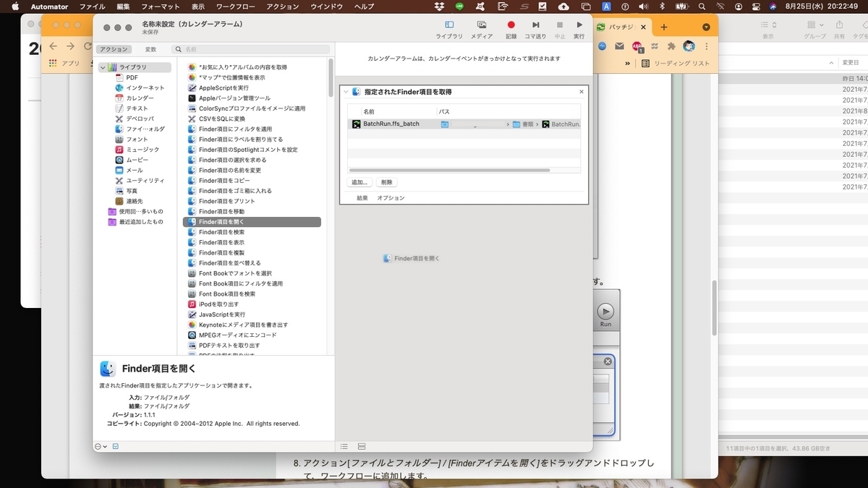Collapse the ライブラリ tree in the sidebar
Image resolution: width=868 pixels, height=488 pixels.
(103, 67)
